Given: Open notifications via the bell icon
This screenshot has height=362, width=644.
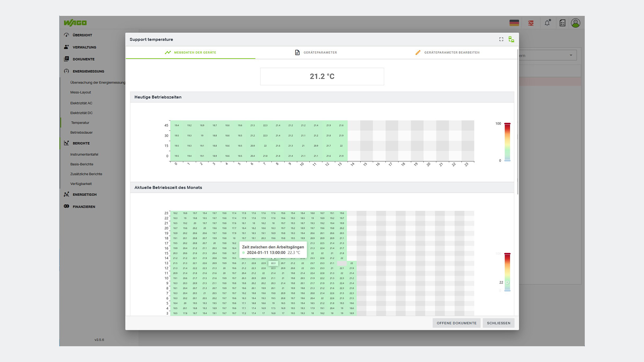Looking at the screenshot, I should [x=547, y=23].
